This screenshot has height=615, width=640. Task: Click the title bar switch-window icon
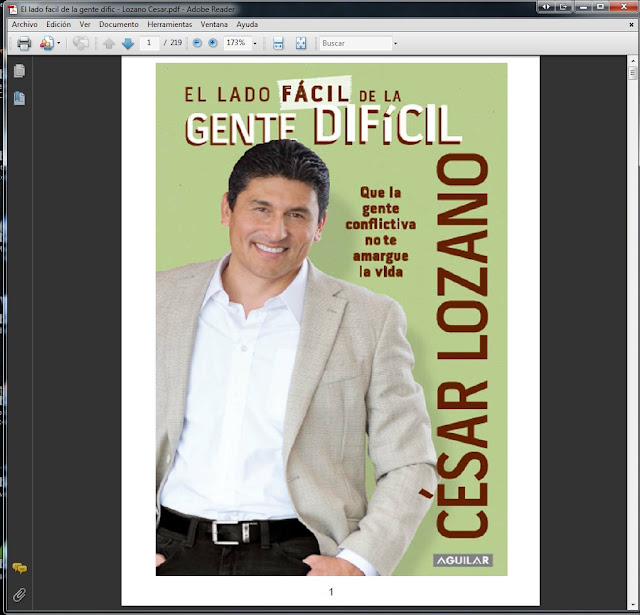point(564,7)
